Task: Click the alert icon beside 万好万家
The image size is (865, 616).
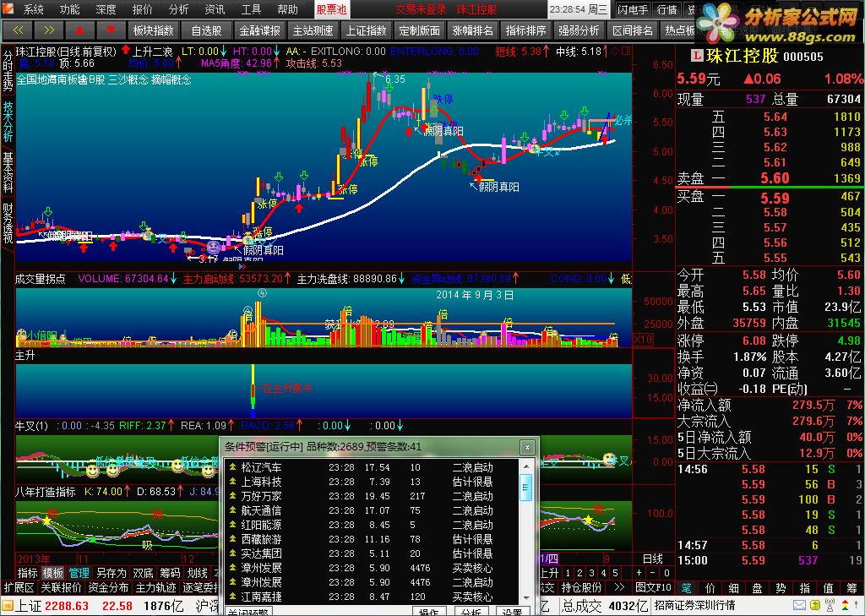Action: [x=233, y=496]
